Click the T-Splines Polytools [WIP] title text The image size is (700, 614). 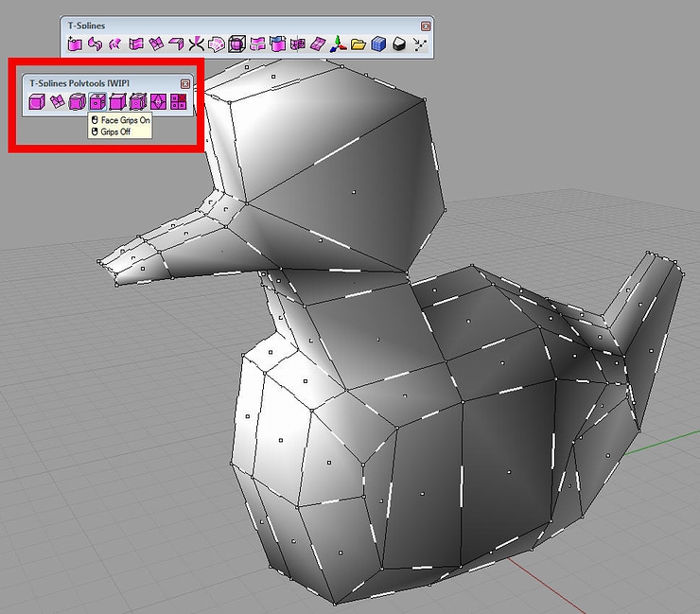coord(79,83)
